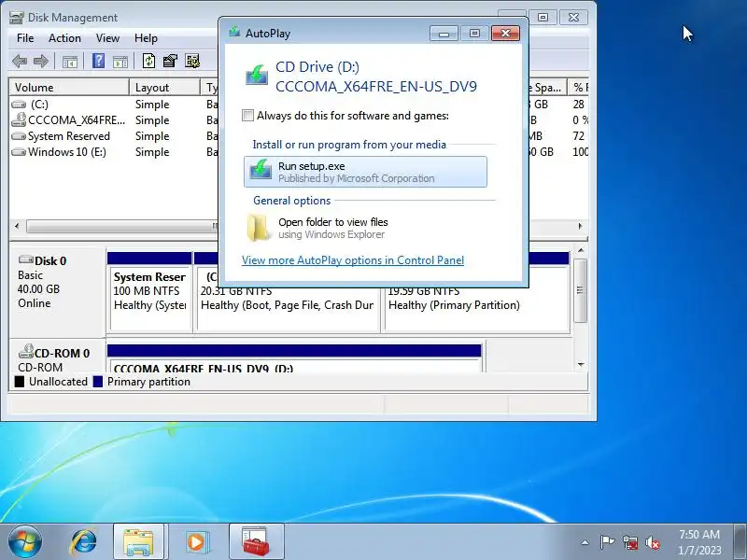747x560 pixels.
Task: Open the Action menu in Disk Management
Action: tap(64, 38)
